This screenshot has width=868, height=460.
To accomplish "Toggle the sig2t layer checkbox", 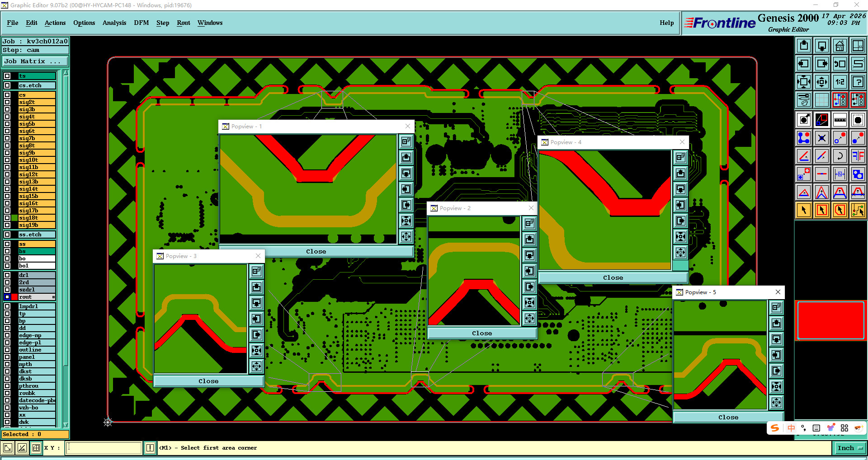I will [x=7, y=102].
